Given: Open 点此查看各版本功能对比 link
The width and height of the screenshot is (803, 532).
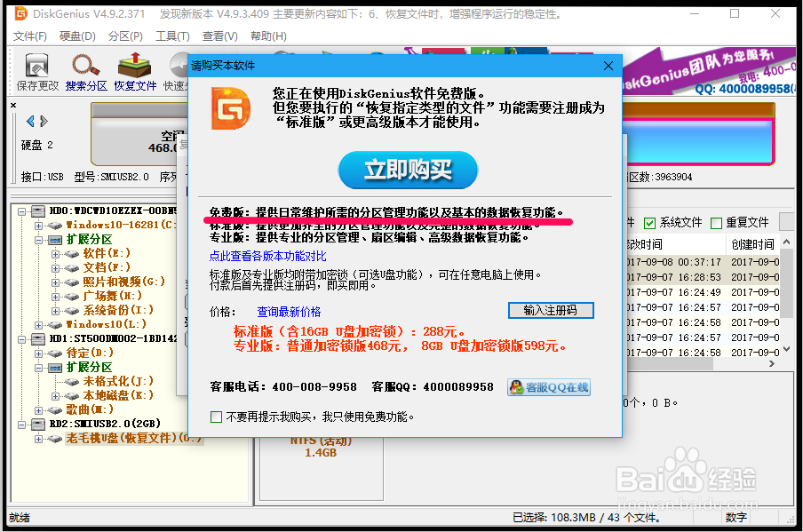Looking at the screenshot, I should pos(268,256).
